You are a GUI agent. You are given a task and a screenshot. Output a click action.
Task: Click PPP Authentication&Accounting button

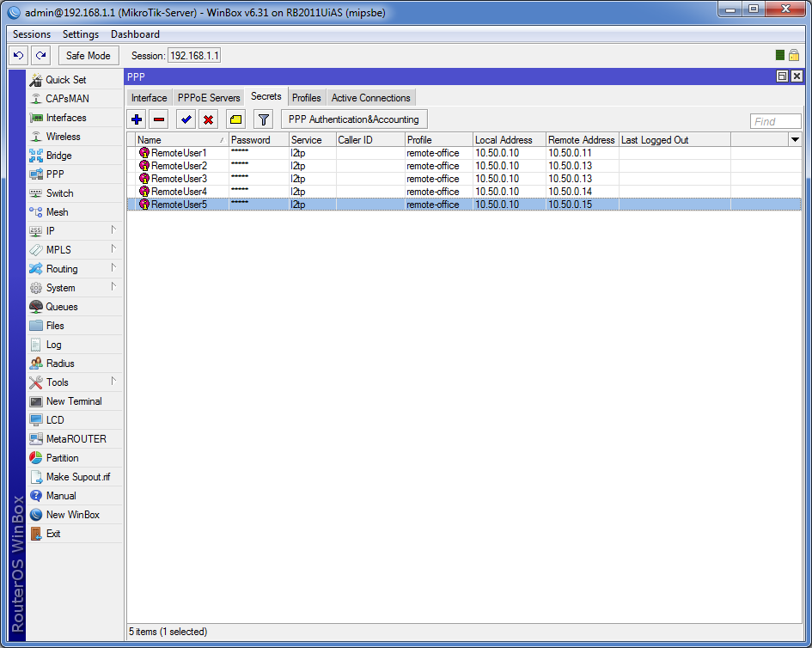point(354,119)
